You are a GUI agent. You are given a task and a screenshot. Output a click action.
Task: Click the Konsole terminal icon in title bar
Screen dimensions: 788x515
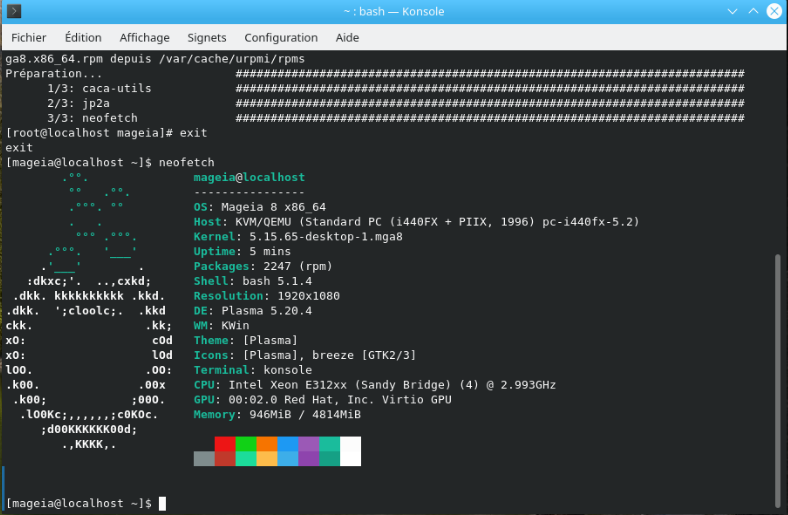(x=14, y=11)
